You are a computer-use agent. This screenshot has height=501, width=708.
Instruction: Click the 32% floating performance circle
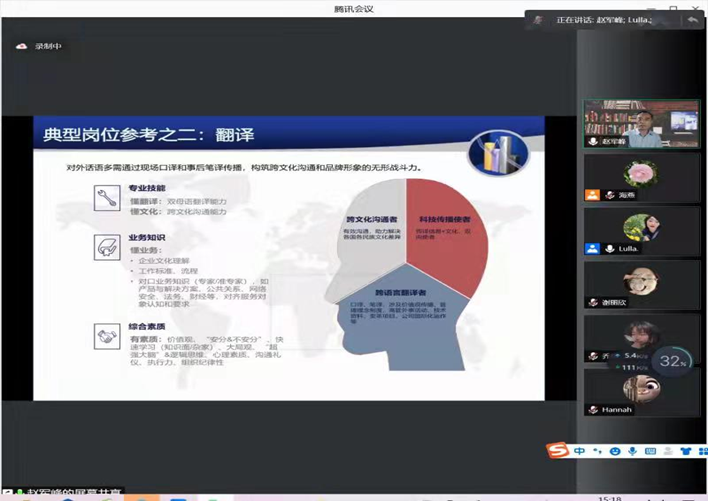[672, 361]
